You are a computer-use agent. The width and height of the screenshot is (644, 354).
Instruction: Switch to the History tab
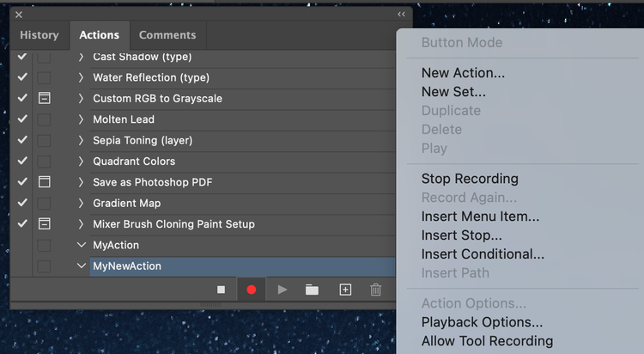click(x=39, y=35)
